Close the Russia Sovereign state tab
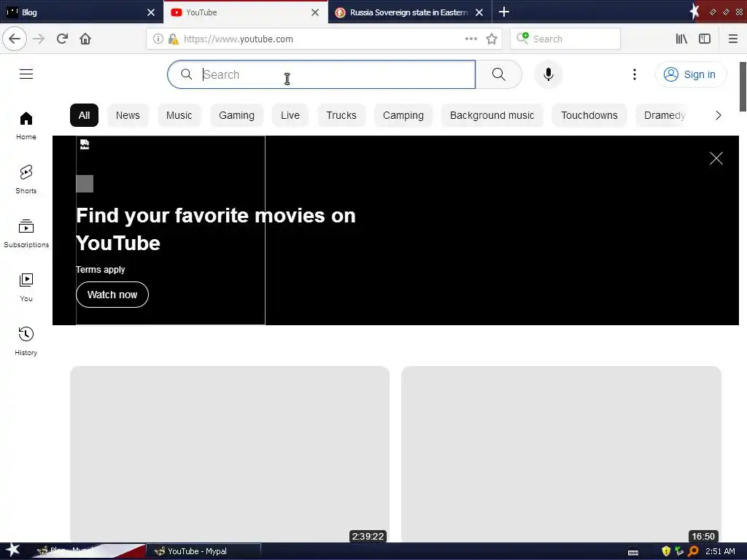747x560 pixels. (x=479, y=12)
